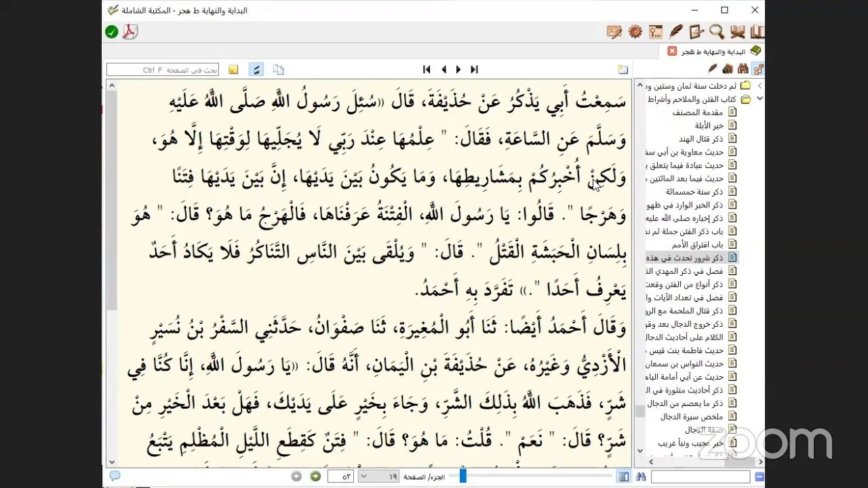Click the window-with-magnifier search icon

pos(655,31)
